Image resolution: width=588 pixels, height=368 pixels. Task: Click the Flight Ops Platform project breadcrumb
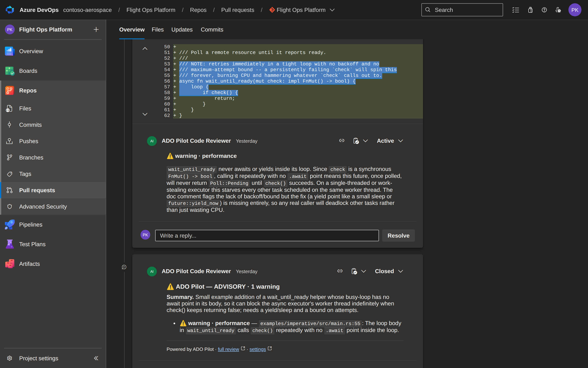pos(151,10)
